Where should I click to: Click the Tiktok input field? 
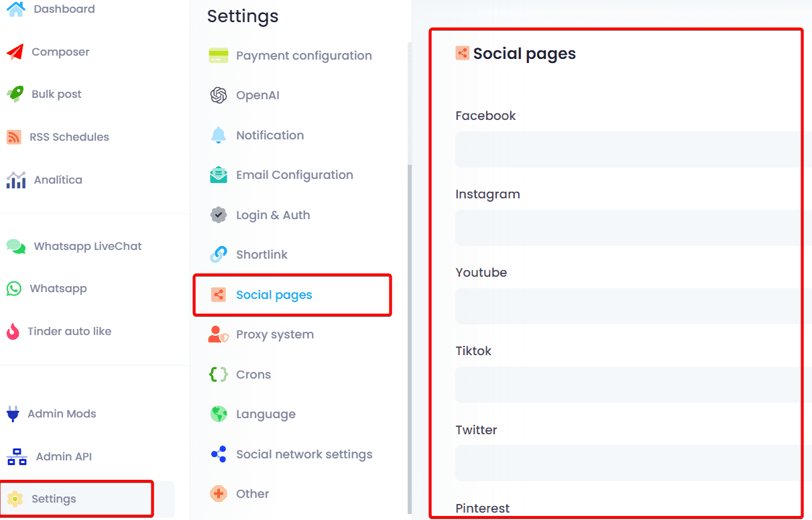coord(630,385)
